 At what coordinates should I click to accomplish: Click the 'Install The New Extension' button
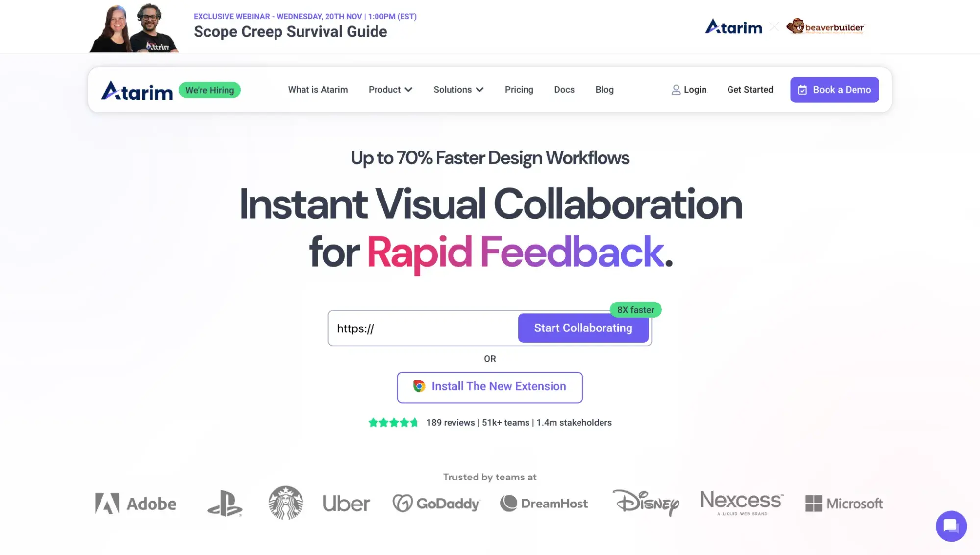pyautogui.click(x=490, y=387)
